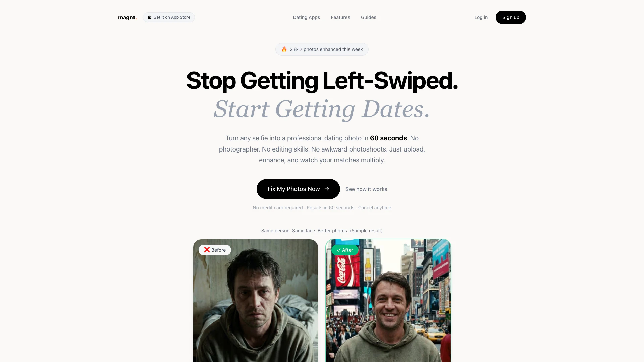Click the After photo thumbnail

[x=388, y=301]
